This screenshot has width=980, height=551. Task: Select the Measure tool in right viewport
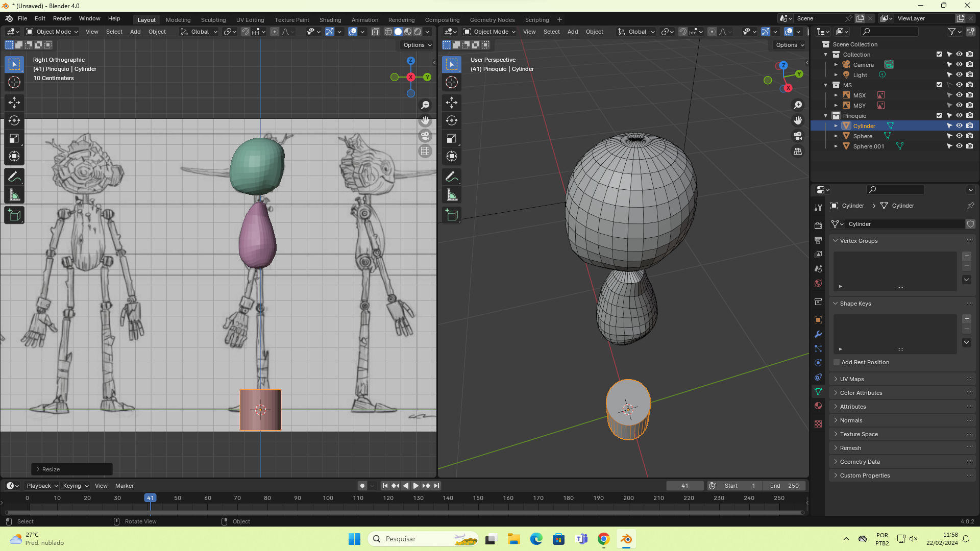[x=452, y=195]
